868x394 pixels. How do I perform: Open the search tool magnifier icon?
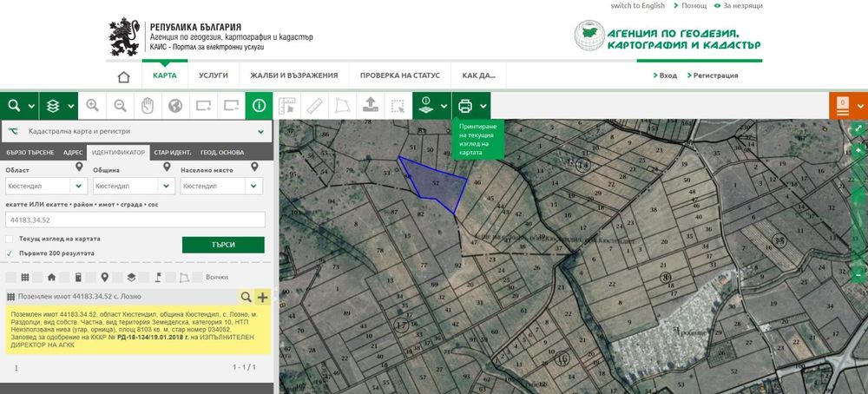click(14, 106)
